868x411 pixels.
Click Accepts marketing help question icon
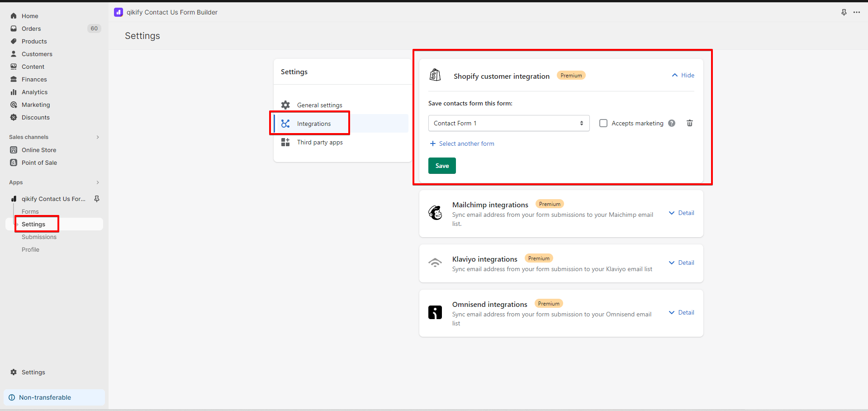click(x=672, y=123)
